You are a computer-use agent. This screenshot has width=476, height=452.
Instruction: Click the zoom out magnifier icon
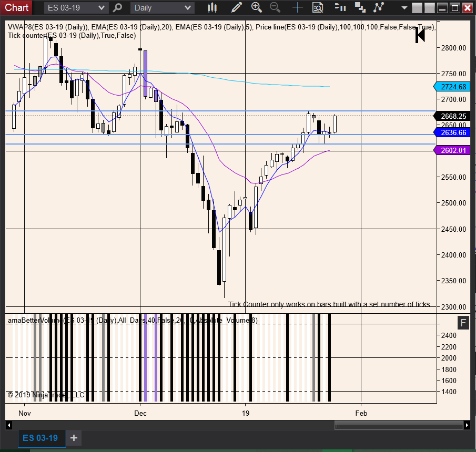[275, 7]
